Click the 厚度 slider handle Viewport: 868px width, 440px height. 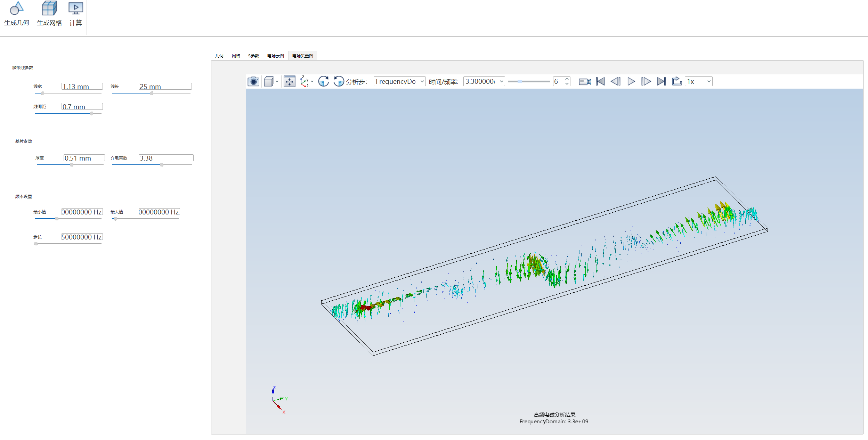(x=72, y=165)
